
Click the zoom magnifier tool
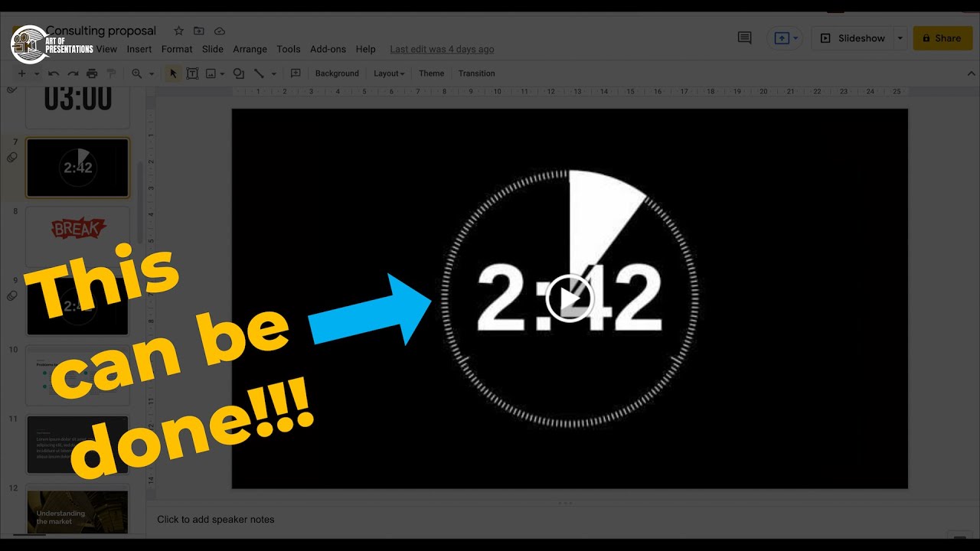(137, 73)
